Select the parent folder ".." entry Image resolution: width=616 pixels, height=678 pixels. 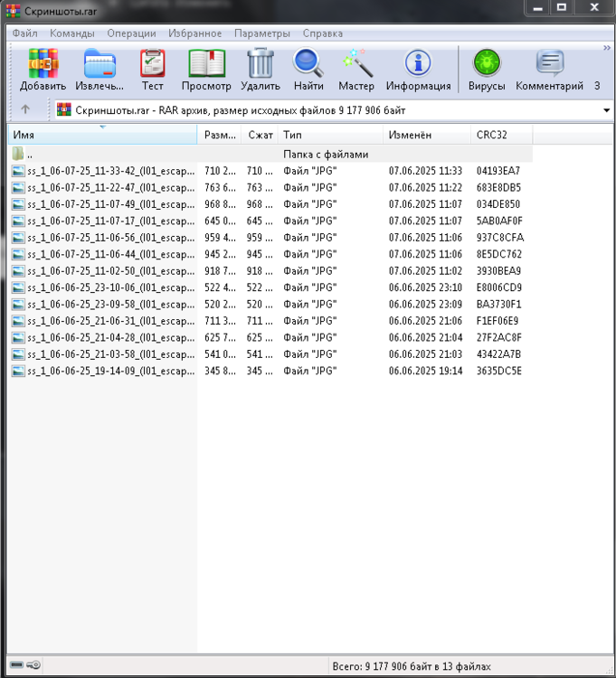tap(30, 155)
